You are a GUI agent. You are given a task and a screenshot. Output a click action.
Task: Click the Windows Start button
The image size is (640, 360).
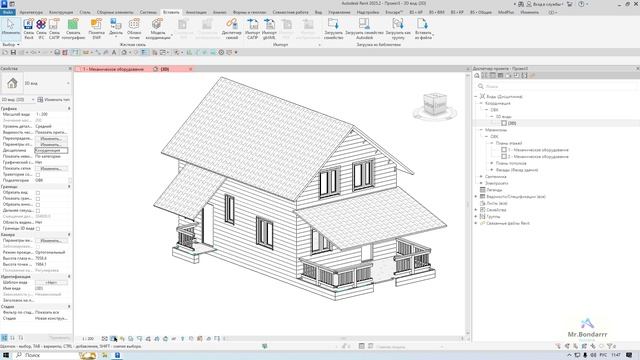pyautogui.click(x=6, y=355)
